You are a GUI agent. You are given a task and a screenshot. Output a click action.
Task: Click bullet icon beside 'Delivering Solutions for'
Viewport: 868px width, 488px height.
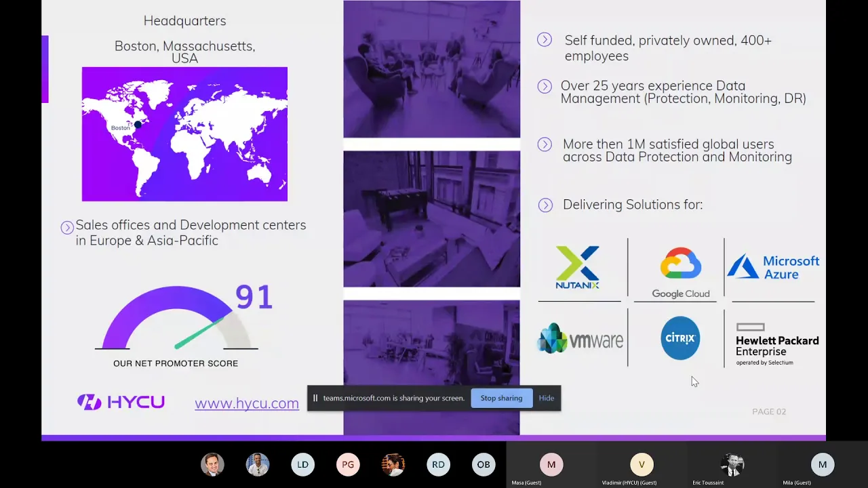click(545, 205)
